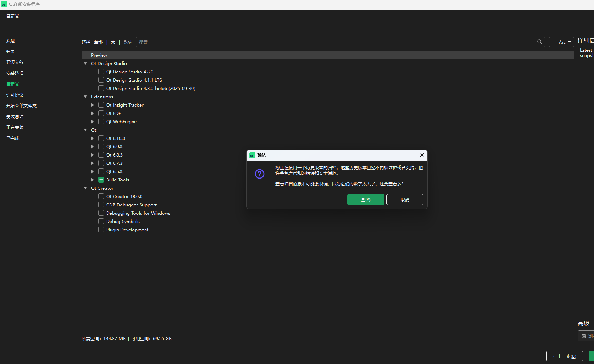594x364 pixels.
Task: Check Qt Creator 18.0.0 checkbox
Action: click(x=101, y=196)
